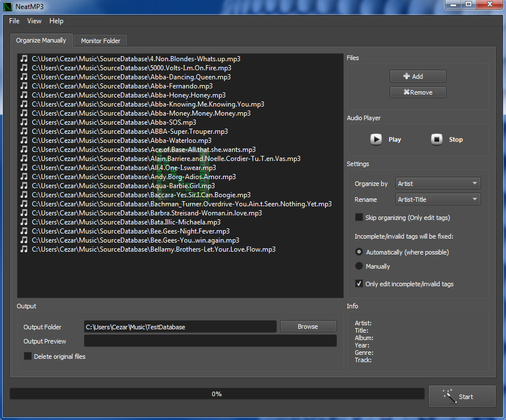506x420 pixels.
Task: Select file path Andy.Borg-Adios.Amor.mp3
Action: [x=134, y=177]
